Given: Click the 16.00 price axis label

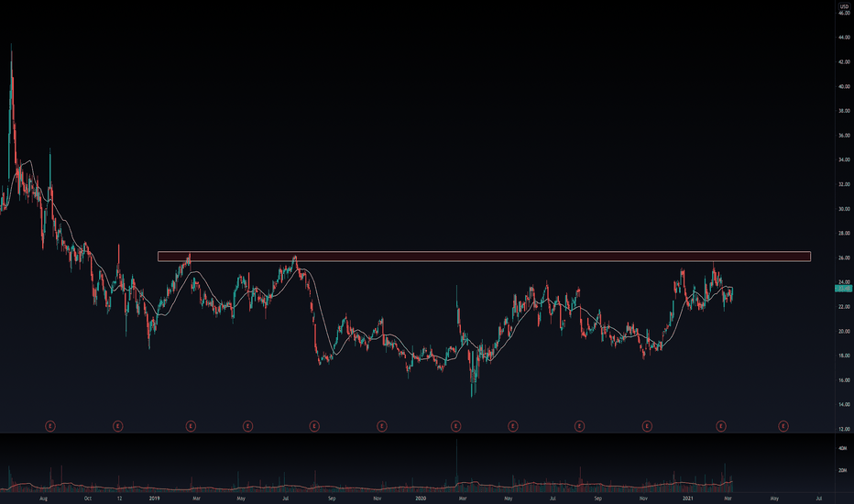Looking at the screenshot, I should click(844, 380).
